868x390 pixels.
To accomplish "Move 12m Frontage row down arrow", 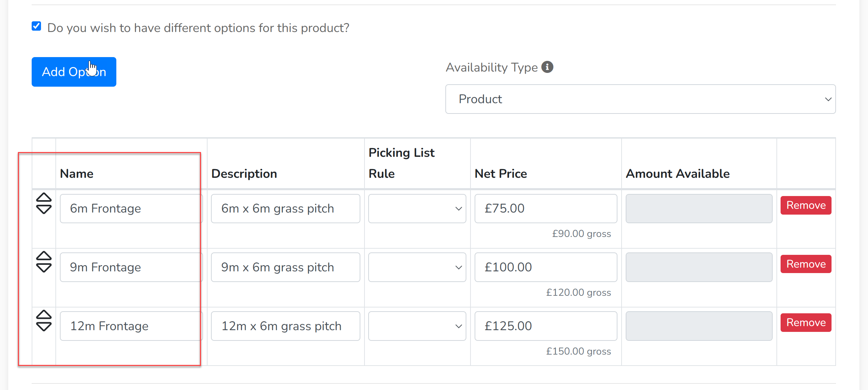I will pyautogui.click(x=44, y=327).
